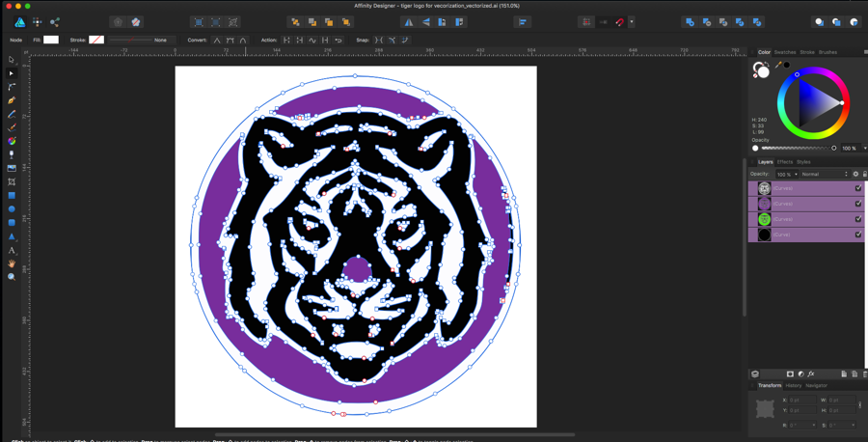Toggle visibility of the green Curves layer
The height and width of the screenshot is (442, 868).
[858, 219]
